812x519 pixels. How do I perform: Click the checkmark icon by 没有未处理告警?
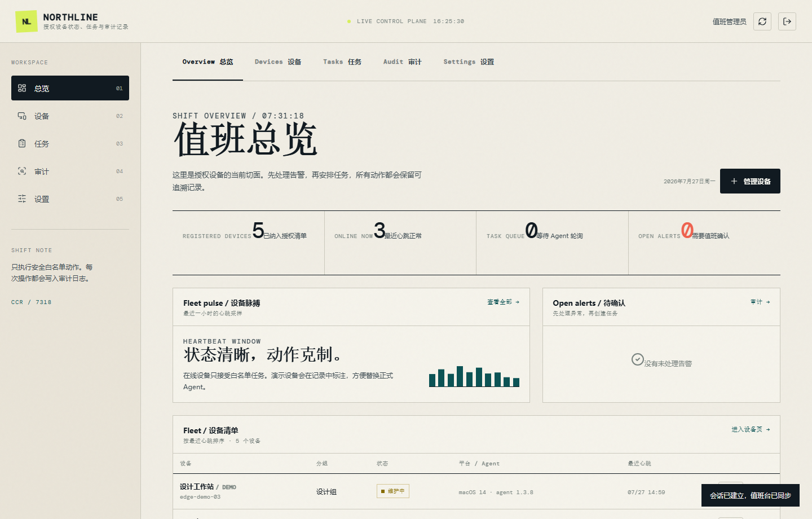pyautogui.click(x=638, y=359)
